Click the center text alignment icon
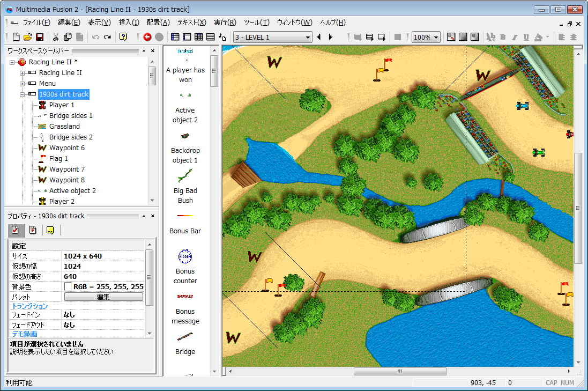The height and width of the screenshot is (391, 588). [574, 37]
